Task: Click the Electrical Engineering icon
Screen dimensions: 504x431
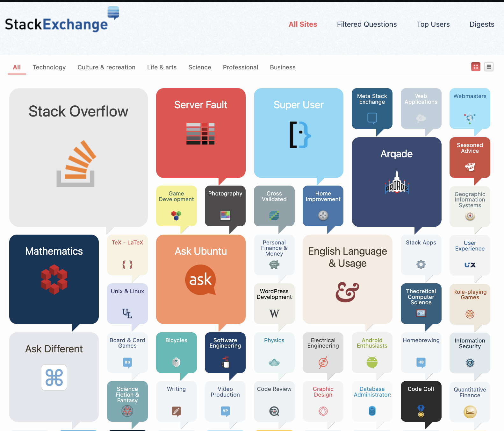Action: point(323,362)
